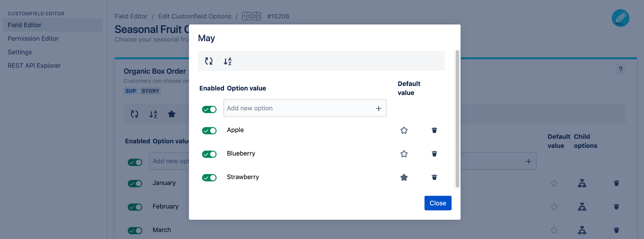Toggle the Strawberry enabled switch
644x239 pixels.
[209, 178]
